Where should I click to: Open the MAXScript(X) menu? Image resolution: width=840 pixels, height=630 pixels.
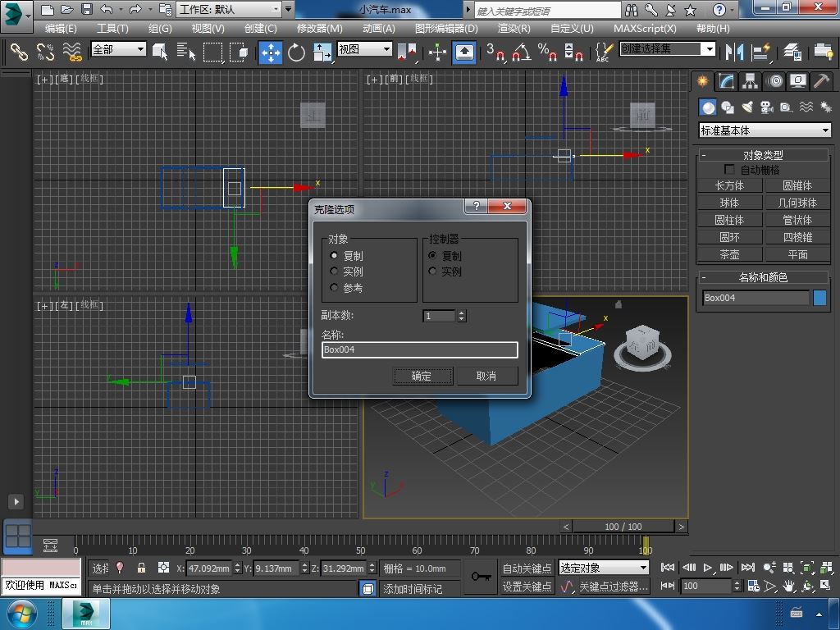tap(645, 29)
